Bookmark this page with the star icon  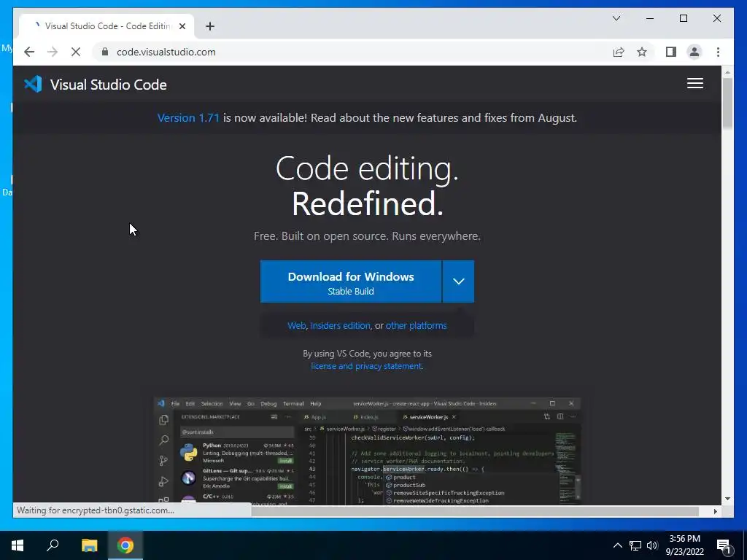tap(642, 52)
